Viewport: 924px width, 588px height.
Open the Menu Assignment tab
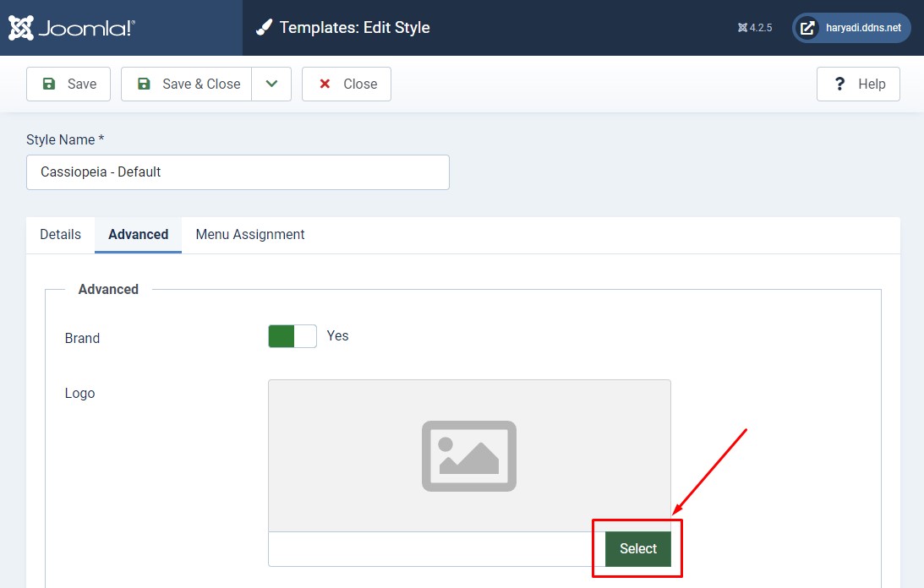tap(250, 234)
